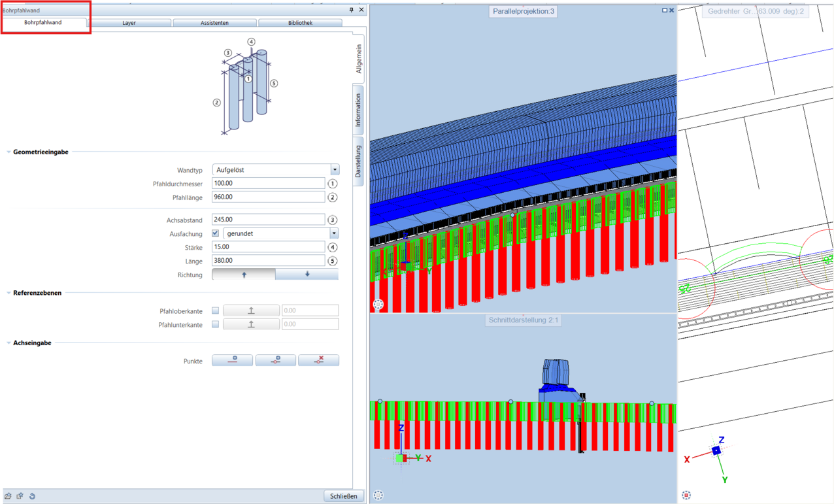This screenshot has height=504, width=834.
Task: Open the Wandtyp dropdown
Action: [335, 170]
